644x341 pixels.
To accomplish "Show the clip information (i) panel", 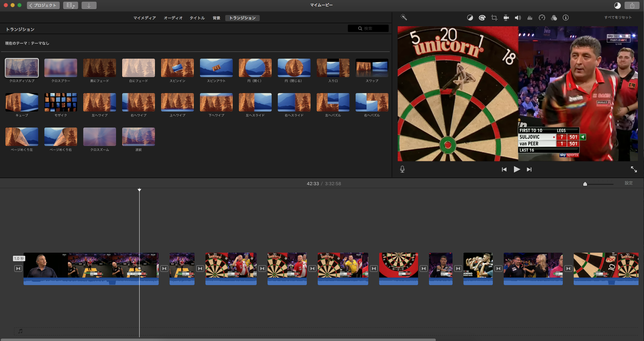I will tap(566, 18).
